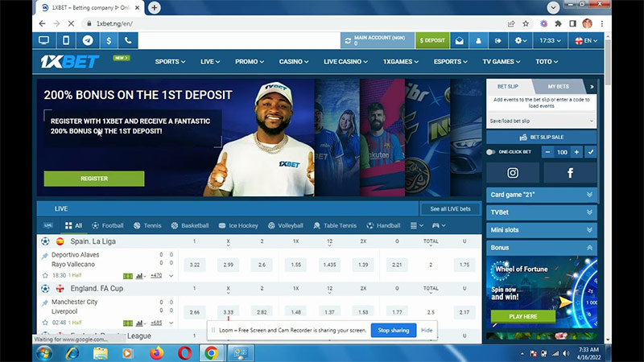This screenshot has width=644, height=362.
Task: Open the Spain. La Liga league
Action: [x=93, y=241]
